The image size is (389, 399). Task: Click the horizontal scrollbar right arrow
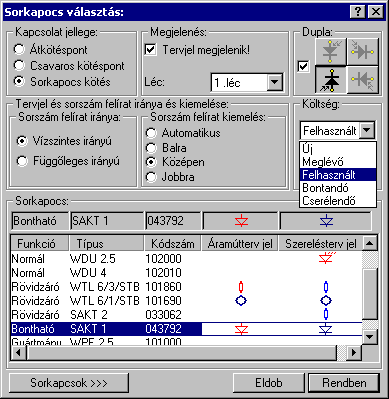pyautogui.click(x=354, y=352)
